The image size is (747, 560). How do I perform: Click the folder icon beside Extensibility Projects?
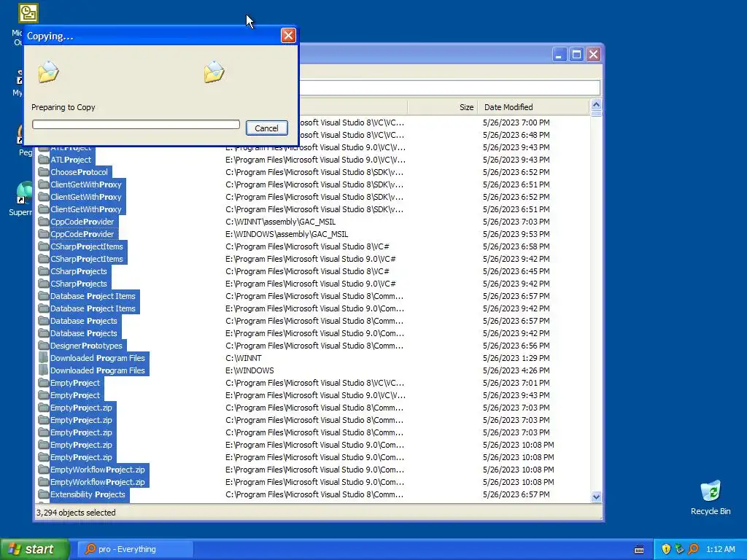[43, 494]
